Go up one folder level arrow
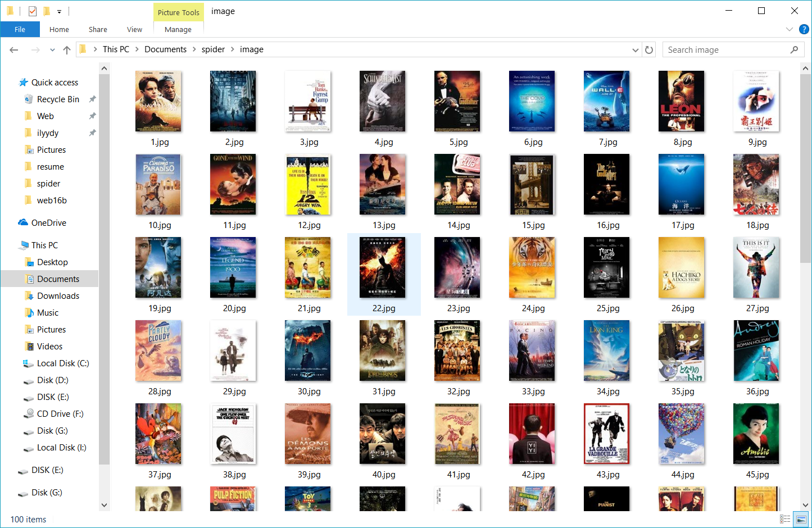Image resolution: width=812 pixels, height=528 pixels. 67,50
